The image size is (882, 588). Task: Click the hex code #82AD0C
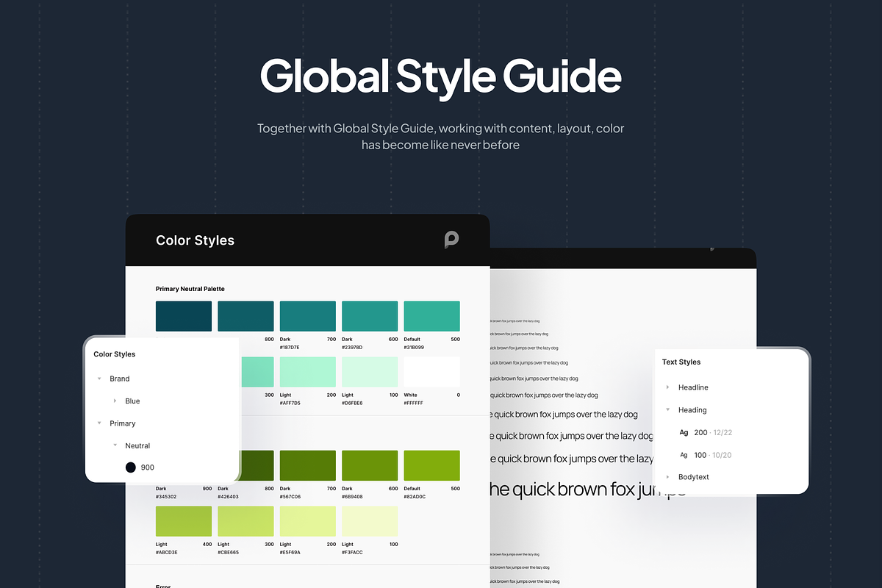click(x=415, y=496)
